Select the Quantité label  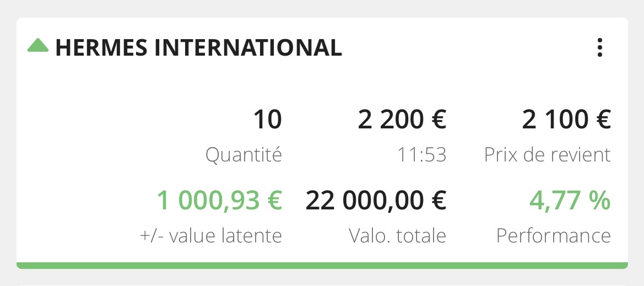pyautogui.click(x=243, y=155)
